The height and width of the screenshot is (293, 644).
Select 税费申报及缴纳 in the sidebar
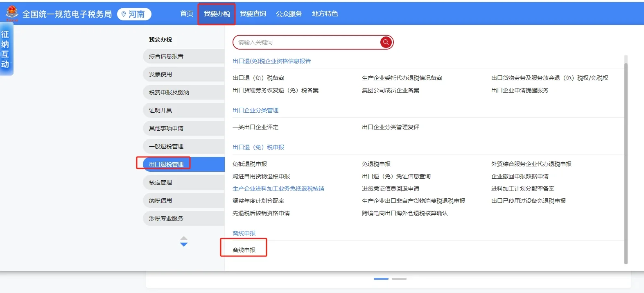click(184, 92)
